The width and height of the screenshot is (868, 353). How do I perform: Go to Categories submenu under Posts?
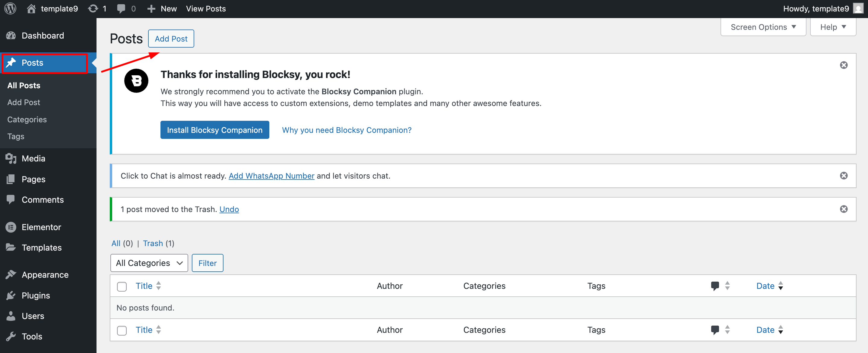[27, 120]
